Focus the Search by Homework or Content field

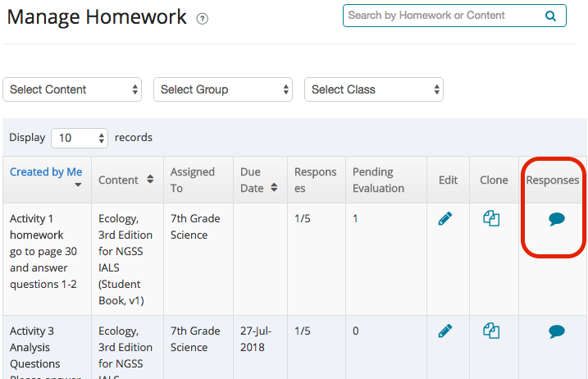[443, 16]
